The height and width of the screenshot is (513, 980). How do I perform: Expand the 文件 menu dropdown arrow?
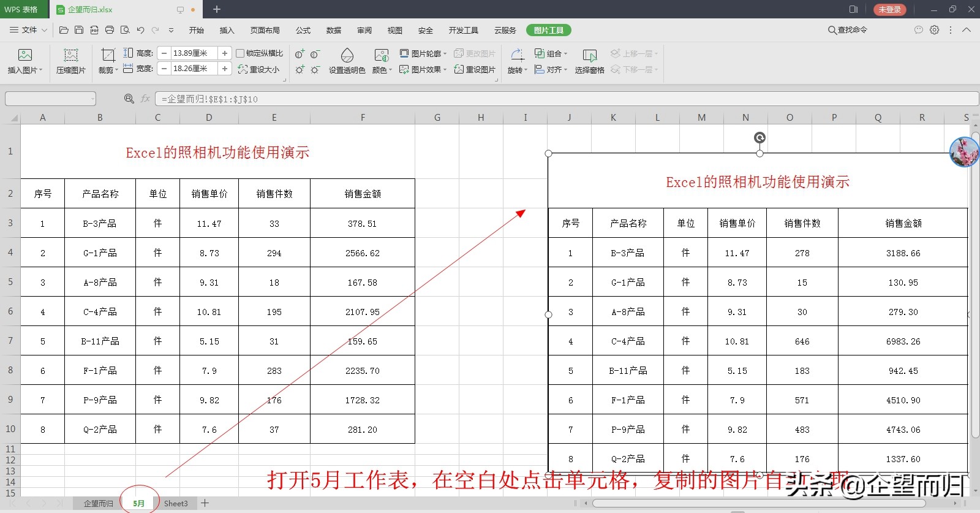click(44, 30)
